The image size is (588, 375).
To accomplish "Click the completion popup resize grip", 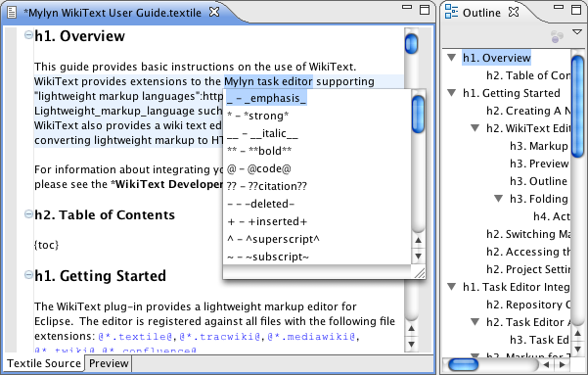I will click(420, 273).
